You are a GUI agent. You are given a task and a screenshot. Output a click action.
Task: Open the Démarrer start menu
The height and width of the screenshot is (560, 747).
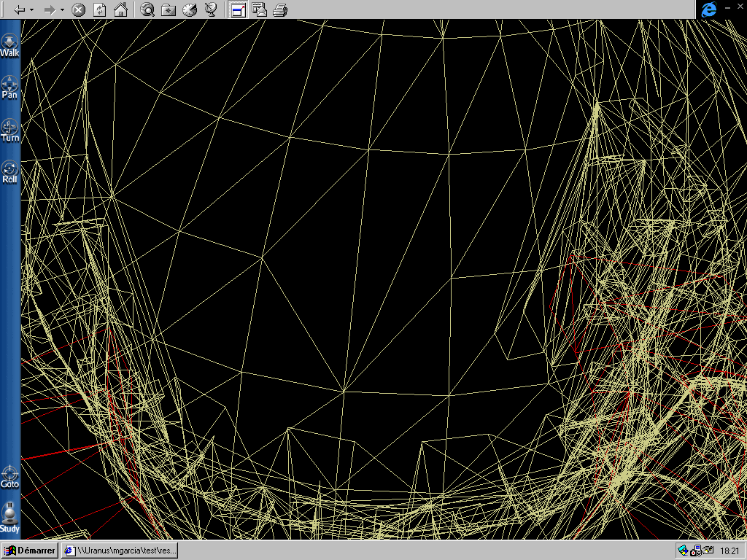click(x=29, y=551)
